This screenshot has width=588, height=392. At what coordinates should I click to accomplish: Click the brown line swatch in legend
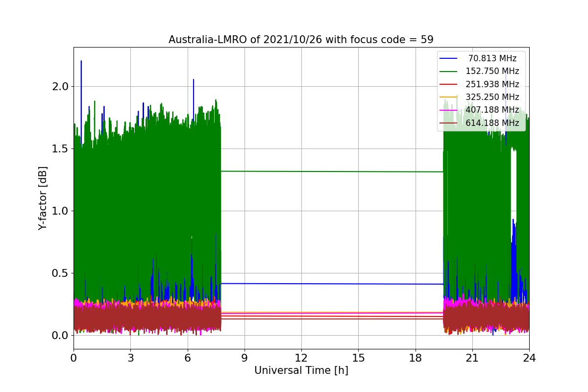pyautogui.click(x=449, y=123)
